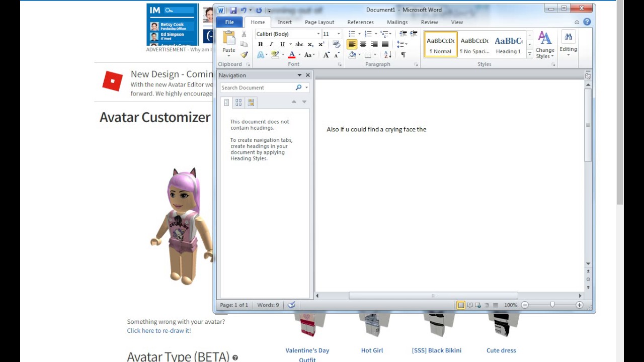Click the Grow Font icon
644x362 pixels.
[x=326, y=55]
